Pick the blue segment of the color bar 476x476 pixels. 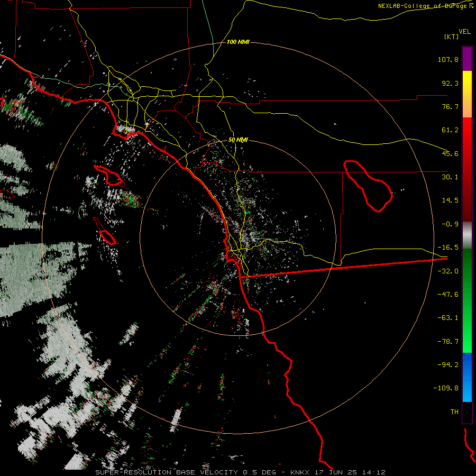coord(467,377)
